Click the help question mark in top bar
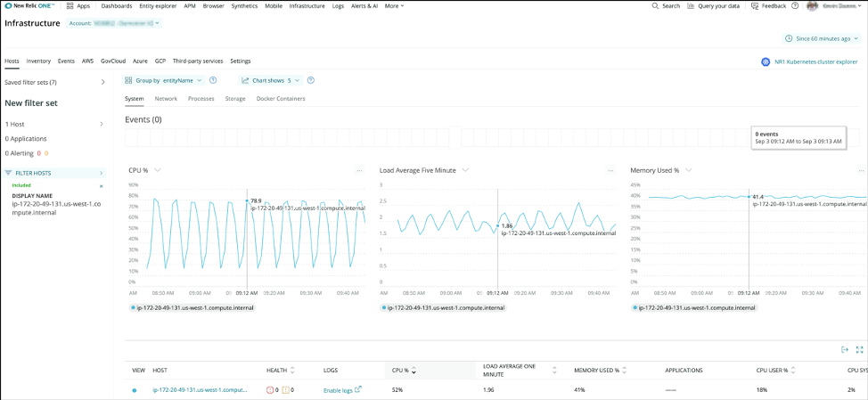The height and width of the screenshot is (400, 868). pyautogui.click(x=795, y=6)
